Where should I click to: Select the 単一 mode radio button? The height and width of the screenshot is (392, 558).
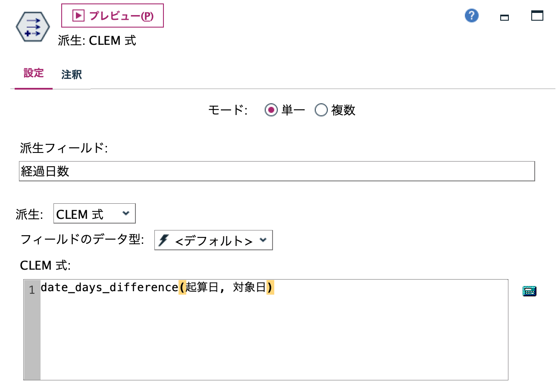point(270,110)
